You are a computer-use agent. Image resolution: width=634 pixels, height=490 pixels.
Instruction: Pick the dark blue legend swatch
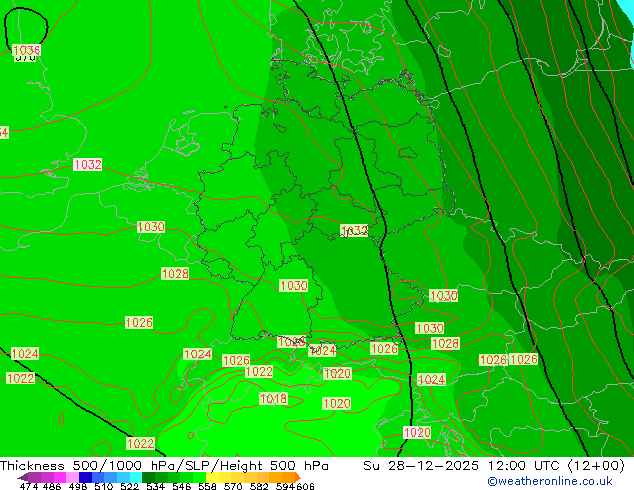tap(84, 477)
